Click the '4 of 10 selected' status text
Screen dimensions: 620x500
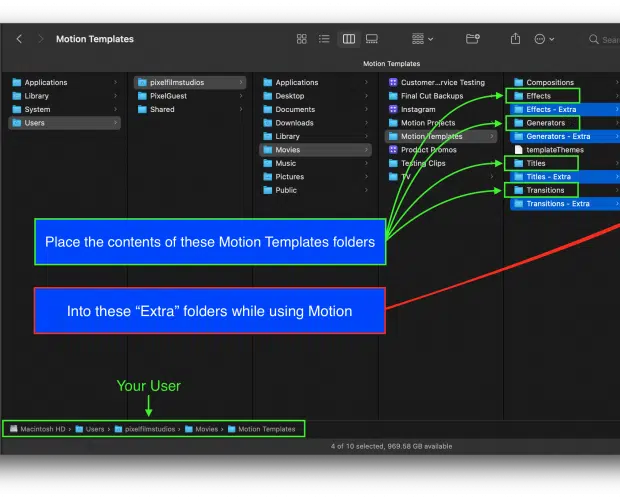[391, 446]
